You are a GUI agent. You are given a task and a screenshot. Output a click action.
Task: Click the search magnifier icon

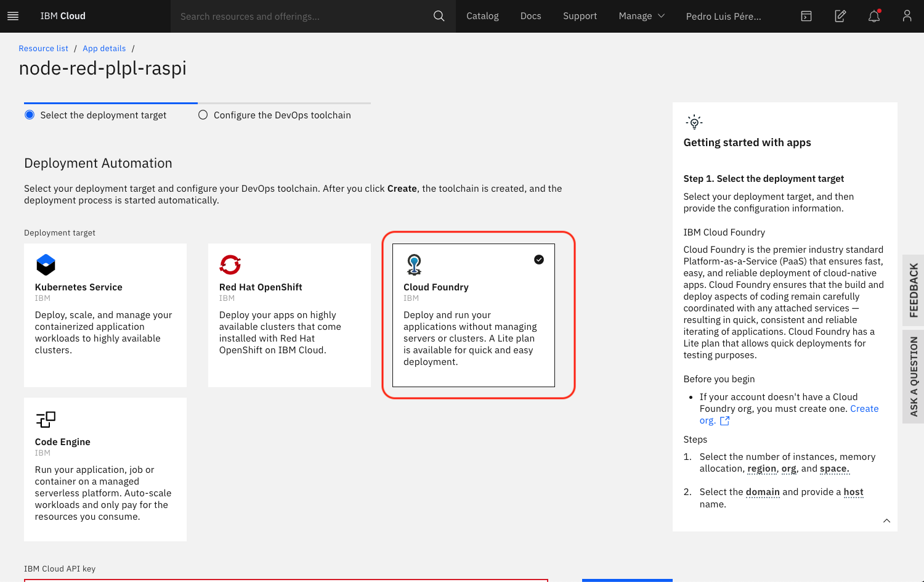point(439,16)
